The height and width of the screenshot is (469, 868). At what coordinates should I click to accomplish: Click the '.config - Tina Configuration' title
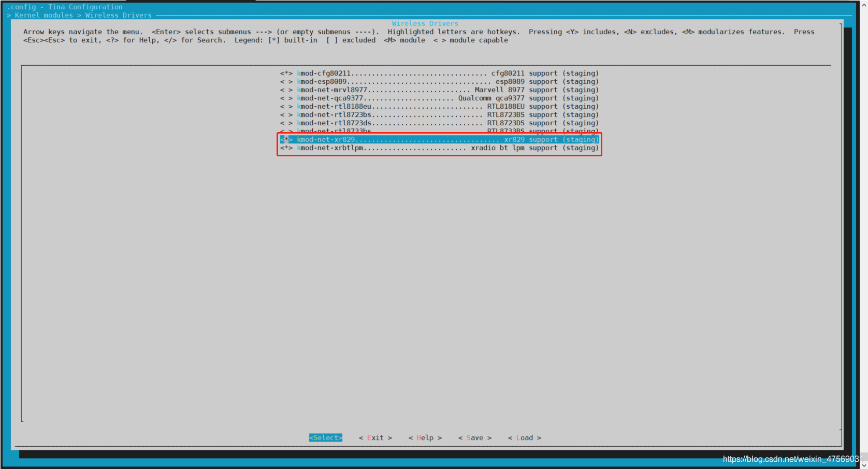click(65, 7)
